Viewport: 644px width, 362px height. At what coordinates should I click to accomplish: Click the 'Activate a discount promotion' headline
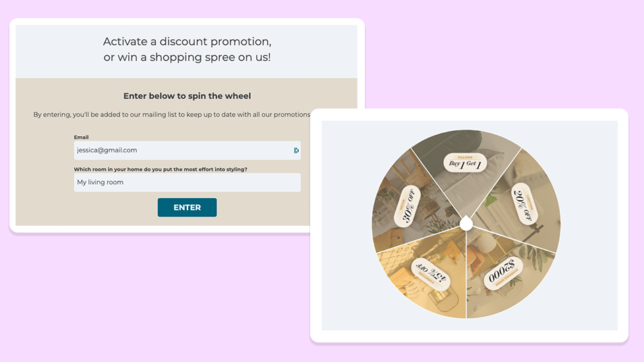[187, 42]
